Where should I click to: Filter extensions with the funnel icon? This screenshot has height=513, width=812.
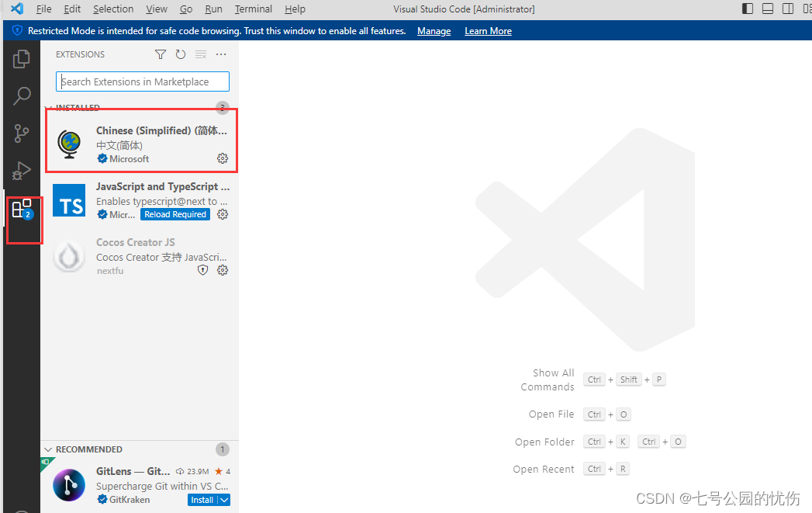pos(161,54)
